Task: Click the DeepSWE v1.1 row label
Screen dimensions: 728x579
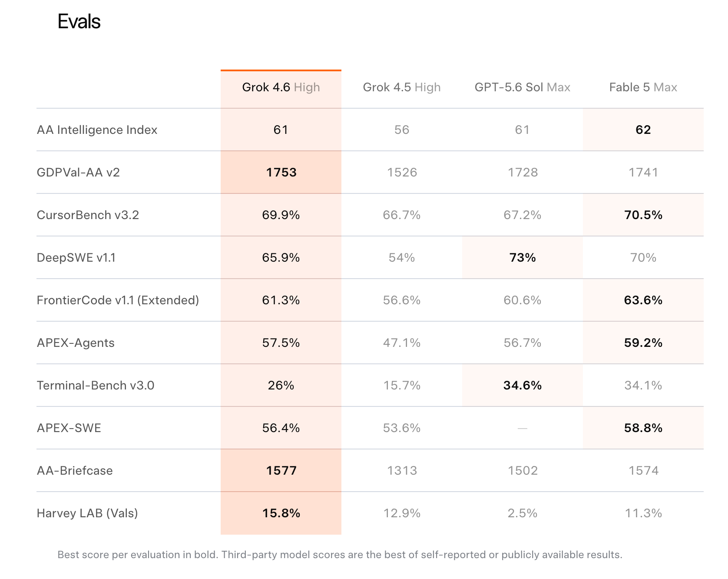Action: click(76, 258)
